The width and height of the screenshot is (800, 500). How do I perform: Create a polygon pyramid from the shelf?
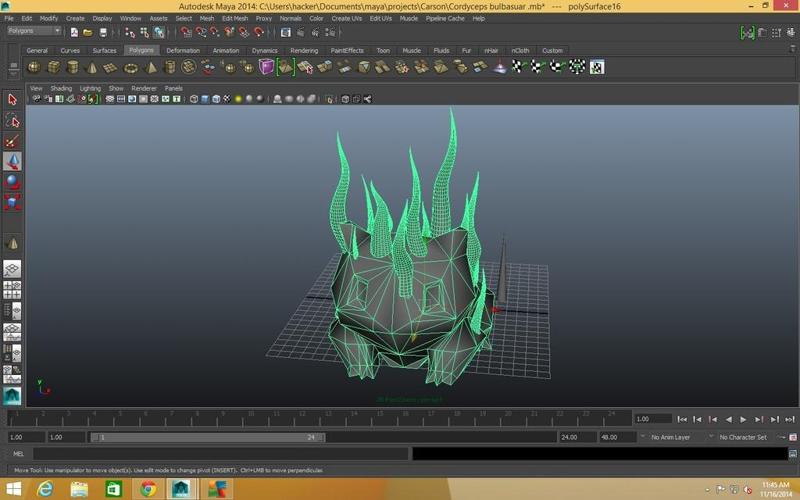(151, 67)
